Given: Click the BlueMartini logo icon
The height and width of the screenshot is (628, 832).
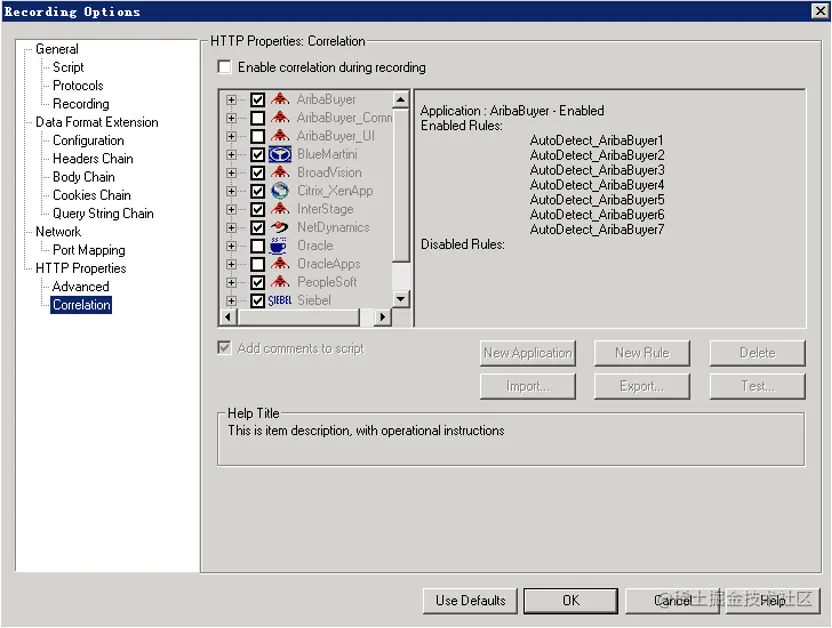Looking at the screenshot, I should pos(280,154).
